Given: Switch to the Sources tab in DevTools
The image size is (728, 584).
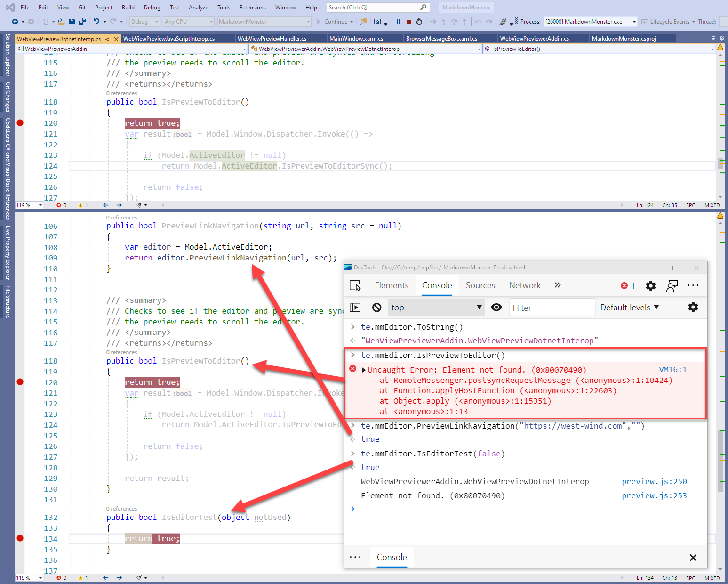Looking at the screenshot, I should point(480,285).
